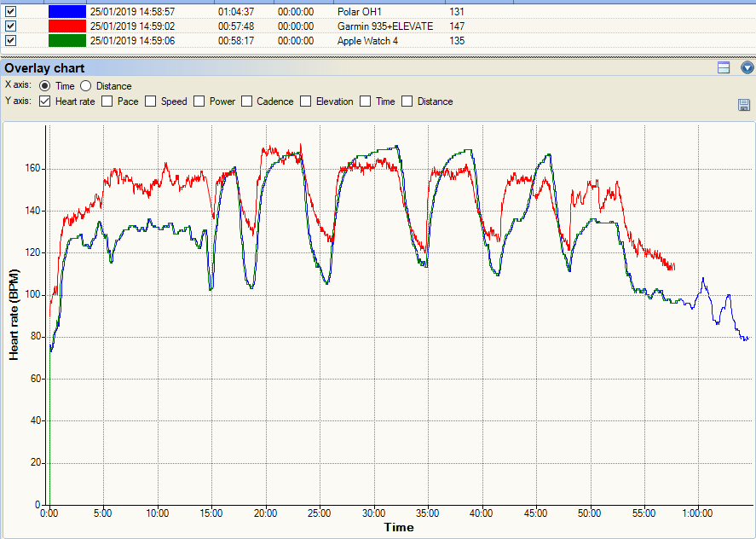The width and height of the screenshot is (756, 539).
Task: Click the blue Polar OH1 color swatch
Action: [67, 12]
